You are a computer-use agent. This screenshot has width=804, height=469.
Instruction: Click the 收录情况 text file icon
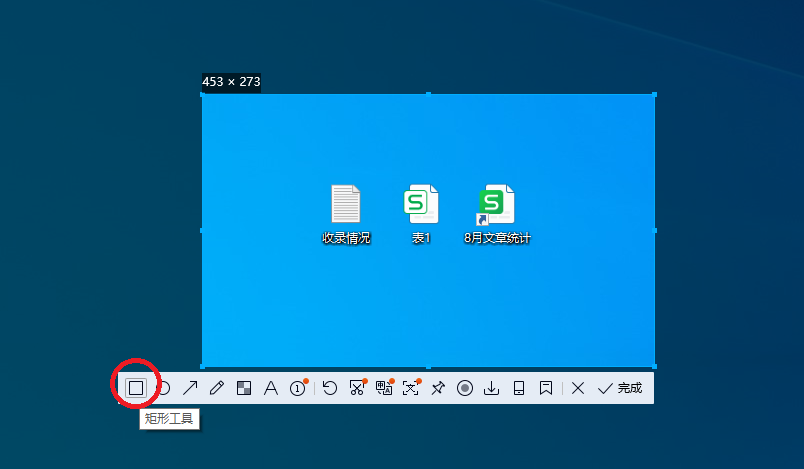(x=346, y=203)
